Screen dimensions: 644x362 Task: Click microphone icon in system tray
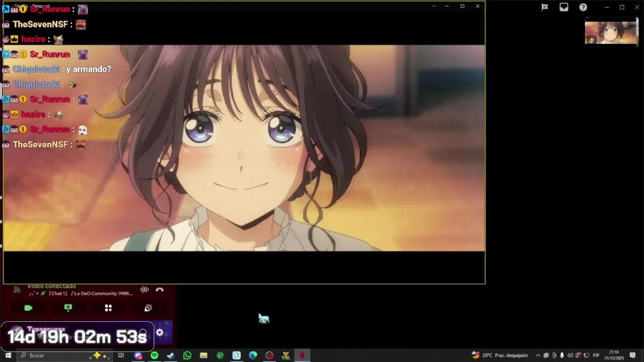pyautogui.click(x=562, y=355)
